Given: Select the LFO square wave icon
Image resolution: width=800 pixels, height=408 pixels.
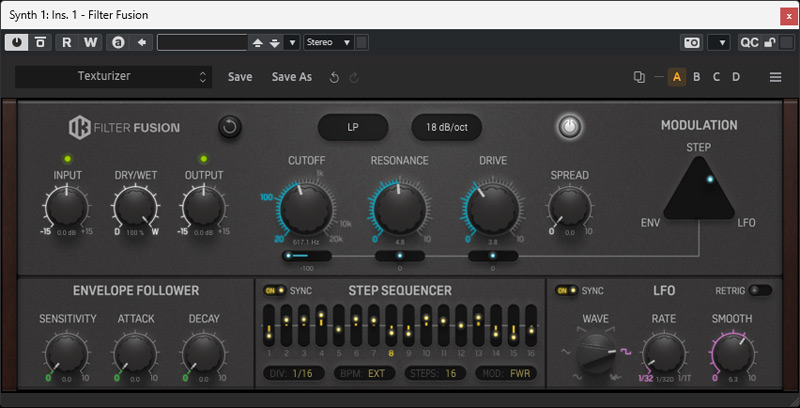Looking at the screenshot, I should click(626, 352).
